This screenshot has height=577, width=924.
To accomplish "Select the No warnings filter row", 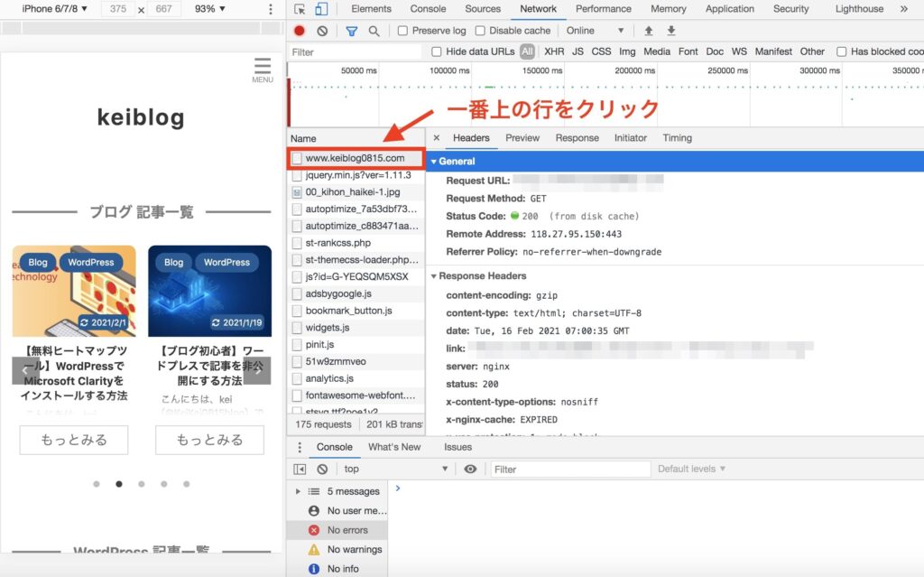I will coord(337,549).
